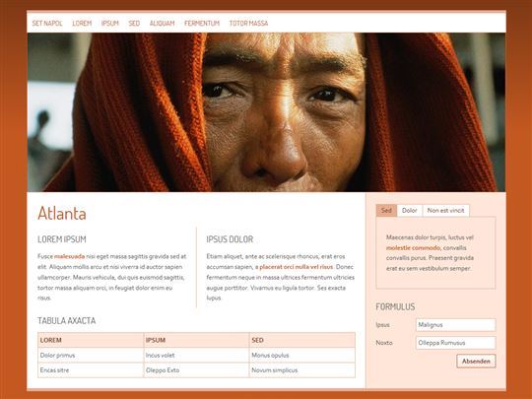The height and width of the screenshot is (399, 532).
Task: Switch to the Sed tab
Action: click(x=386, y=211)
